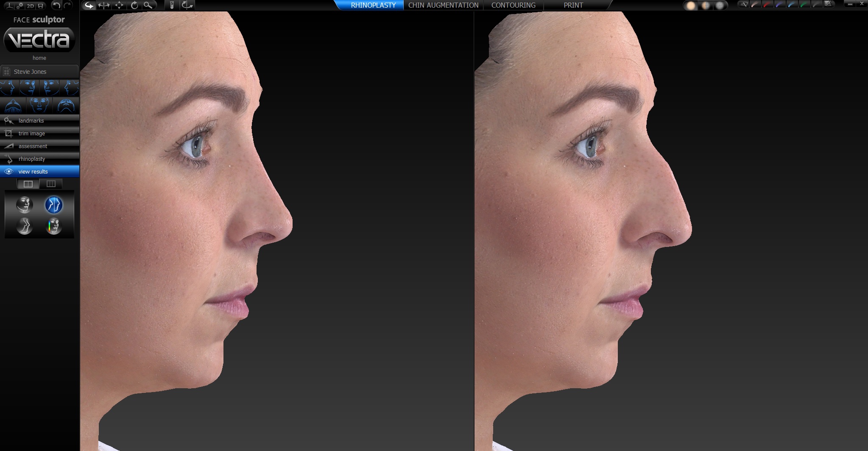Pick the dark gray brush color
Image resolution: width=868 pixels, height=451 pixels.
[816, 4]
